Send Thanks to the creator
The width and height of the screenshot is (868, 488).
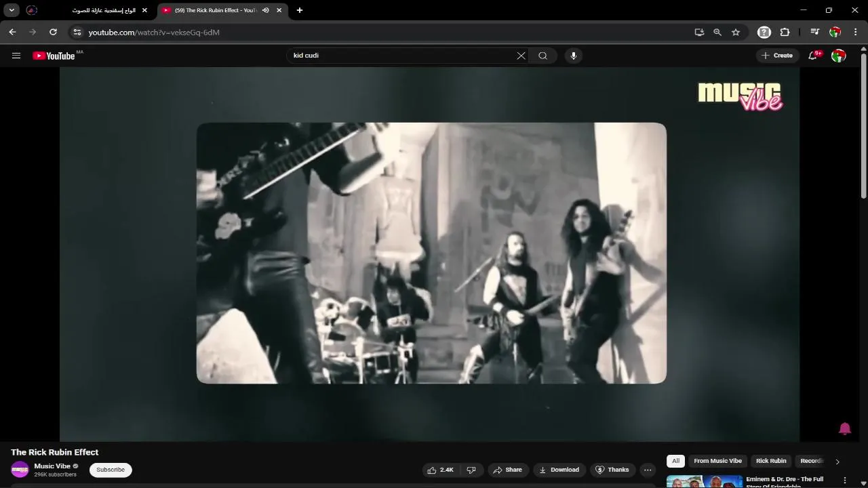(x=612, y=470)
